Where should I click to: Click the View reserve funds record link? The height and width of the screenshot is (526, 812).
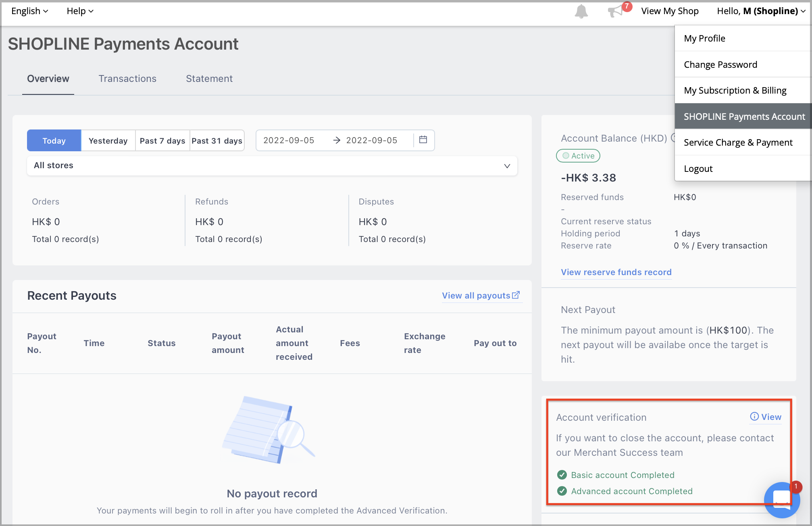click(x=616, y=272)
